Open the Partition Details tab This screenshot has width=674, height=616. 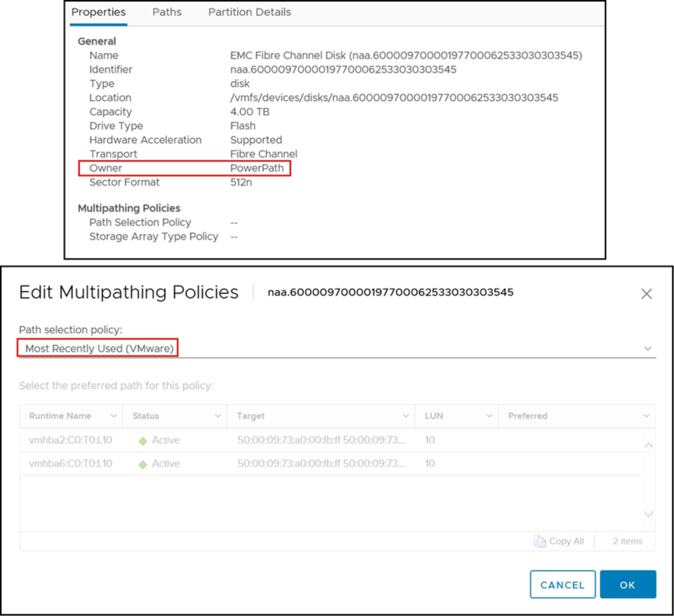(250, 12)
